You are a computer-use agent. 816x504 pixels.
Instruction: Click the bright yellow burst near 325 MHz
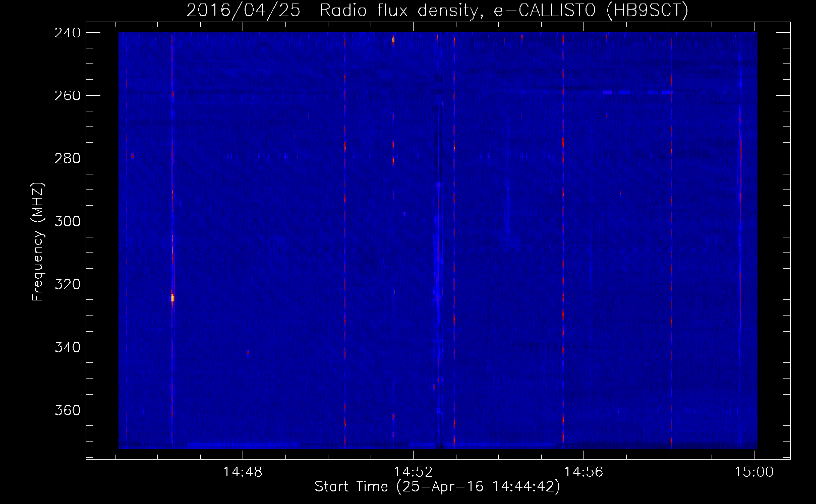172,298
